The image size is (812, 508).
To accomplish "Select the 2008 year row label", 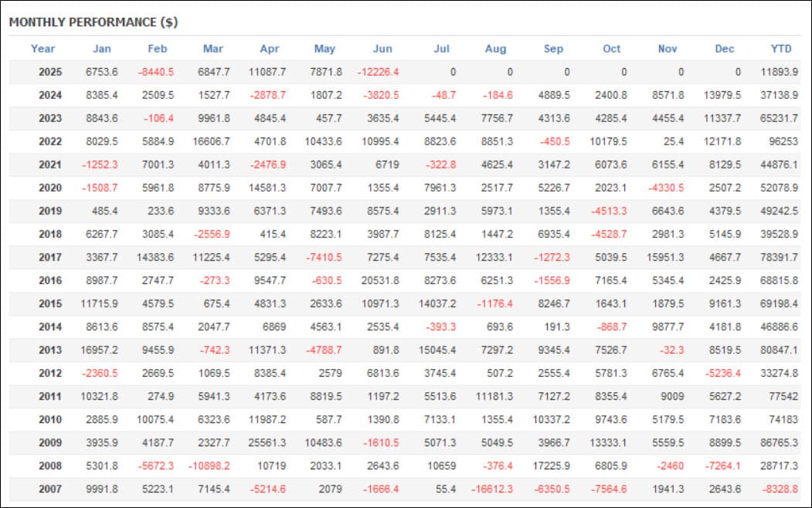I will point(50,466).
